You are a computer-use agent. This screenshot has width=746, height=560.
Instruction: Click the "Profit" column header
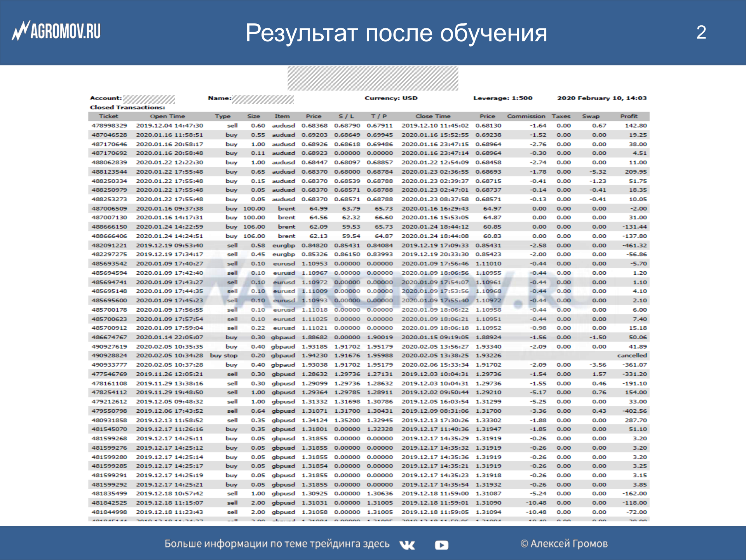click(x=629, y=116)
